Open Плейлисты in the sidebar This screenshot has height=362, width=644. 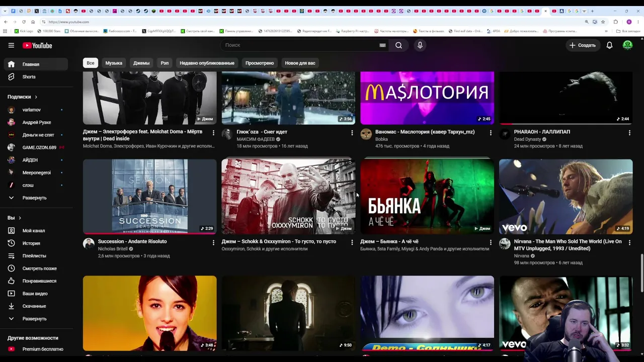click(36, 256)
